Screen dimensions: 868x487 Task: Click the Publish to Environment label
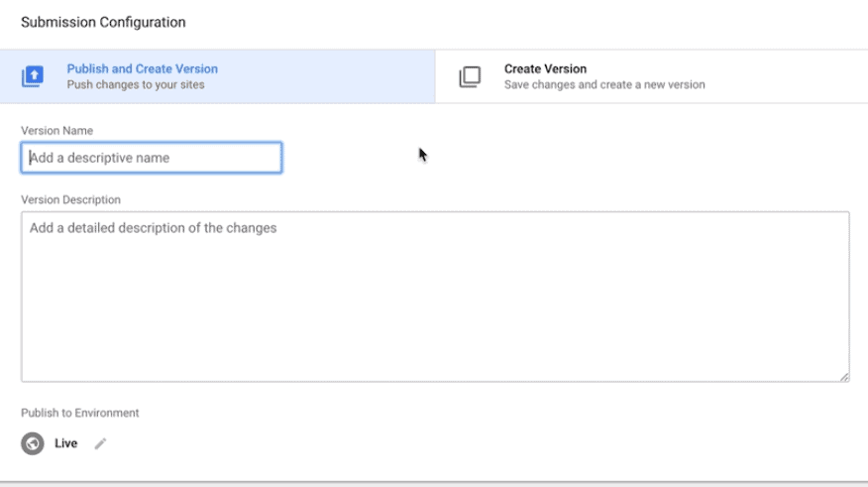click(79, 414)
